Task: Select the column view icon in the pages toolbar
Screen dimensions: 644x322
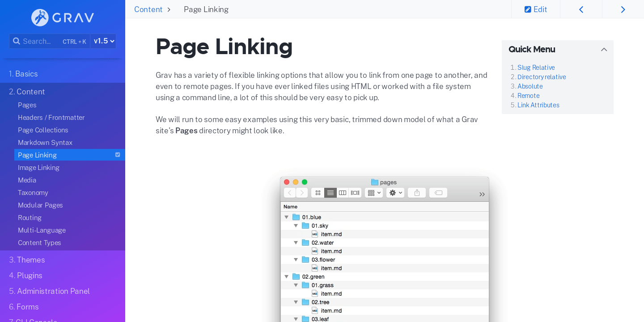Action: pyautogui.click(x=343, y=192)
